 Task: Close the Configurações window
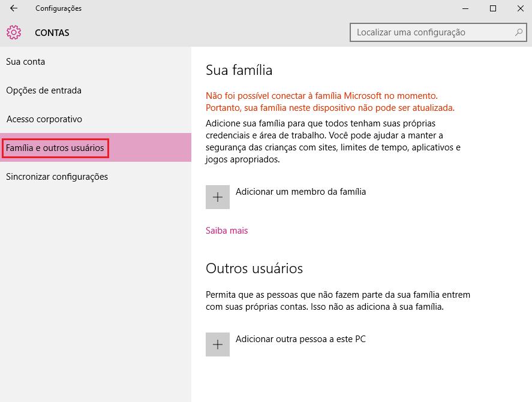[x=519, y=8]
